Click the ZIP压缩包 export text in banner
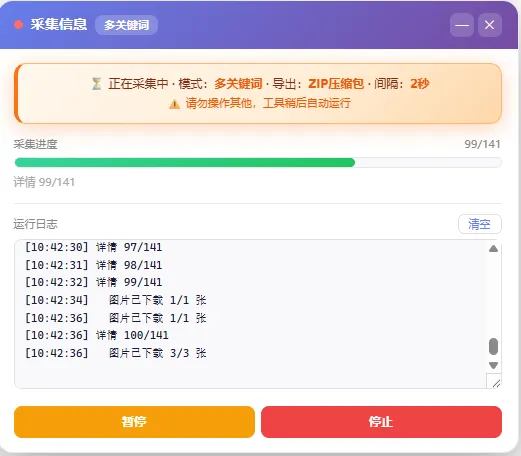 tap(336, 84)
